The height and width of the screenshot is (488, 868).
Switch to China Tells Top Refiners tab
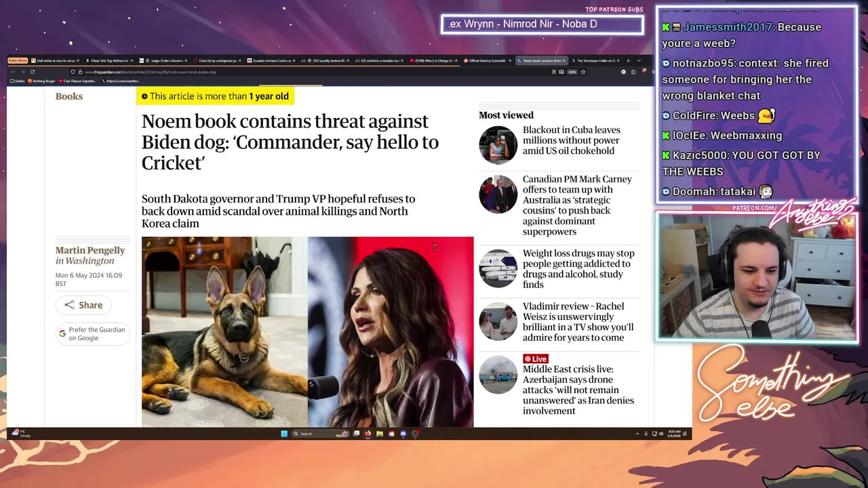(108, 60)
